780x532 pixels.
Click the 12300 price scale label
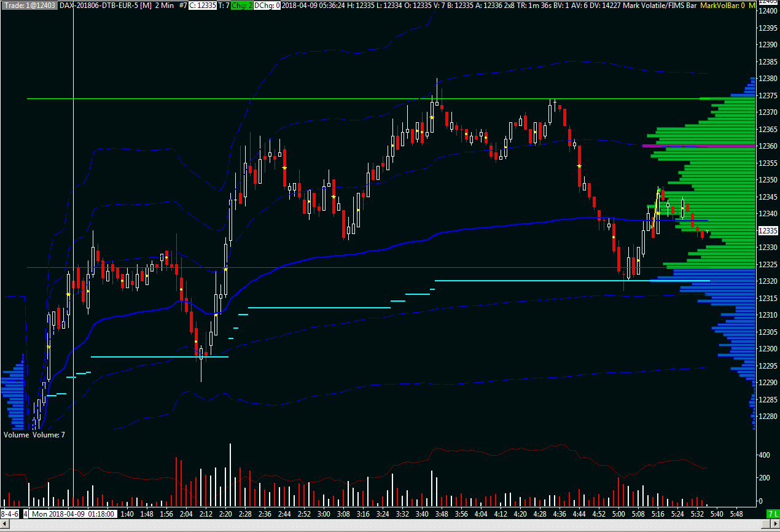pyautogui.click(x=768, y=349)
